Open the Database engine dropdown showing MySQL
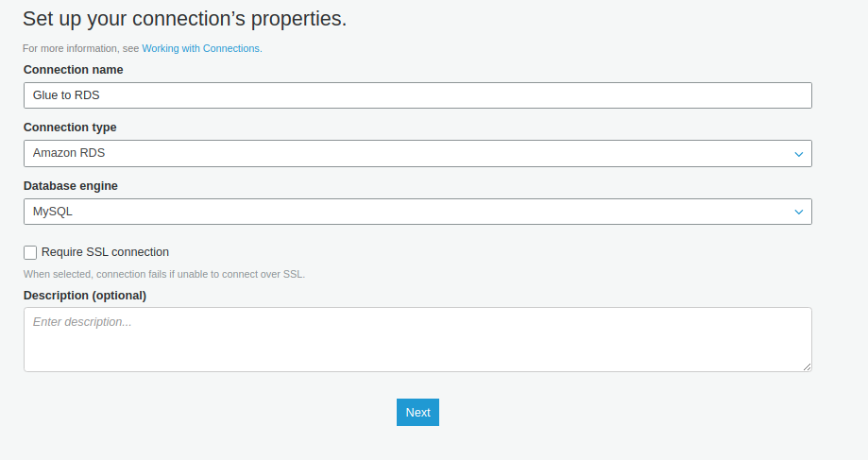 click(417, 212)
